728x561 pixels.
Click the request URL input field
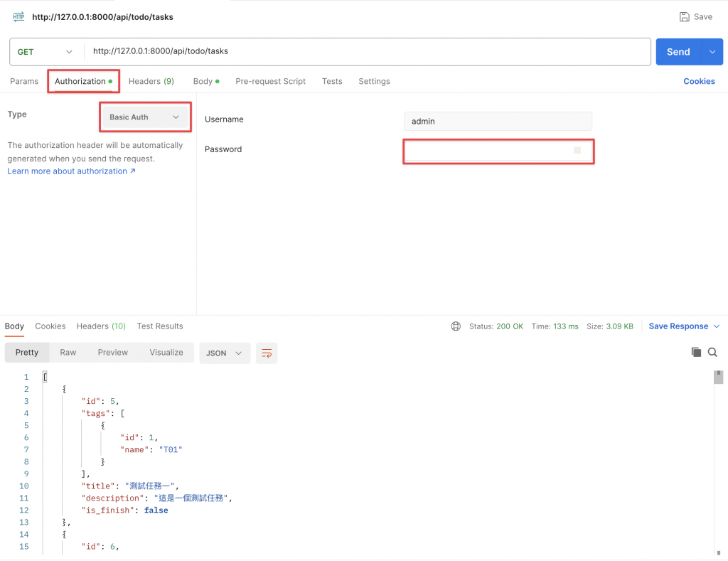[367, 51]
